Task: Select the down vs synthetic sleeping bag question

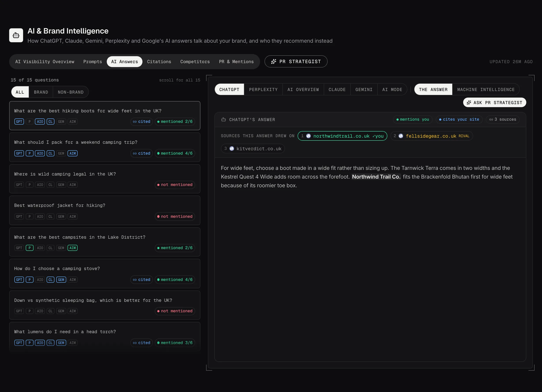Action: (x=105, y=305)
